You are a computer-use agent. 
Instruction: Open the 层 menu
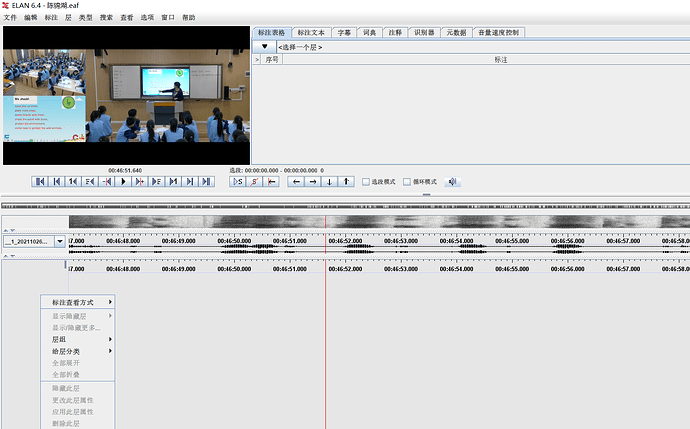pos(68,18)
